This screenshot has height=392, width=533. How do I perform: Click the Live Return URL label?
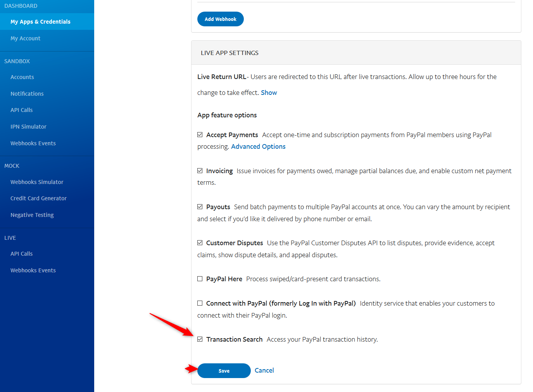[x=222, y=77]
